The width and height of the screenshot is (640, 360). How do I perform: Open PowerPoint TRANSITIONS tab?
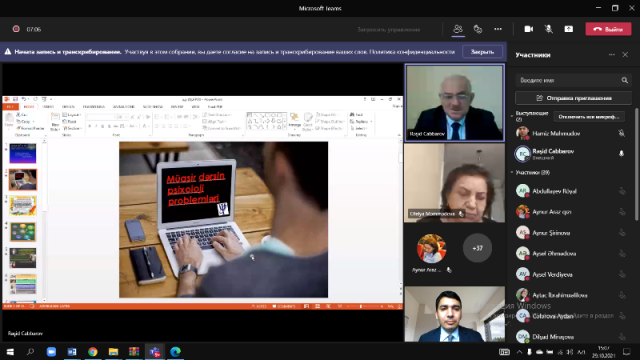click(x=94, y=107)
